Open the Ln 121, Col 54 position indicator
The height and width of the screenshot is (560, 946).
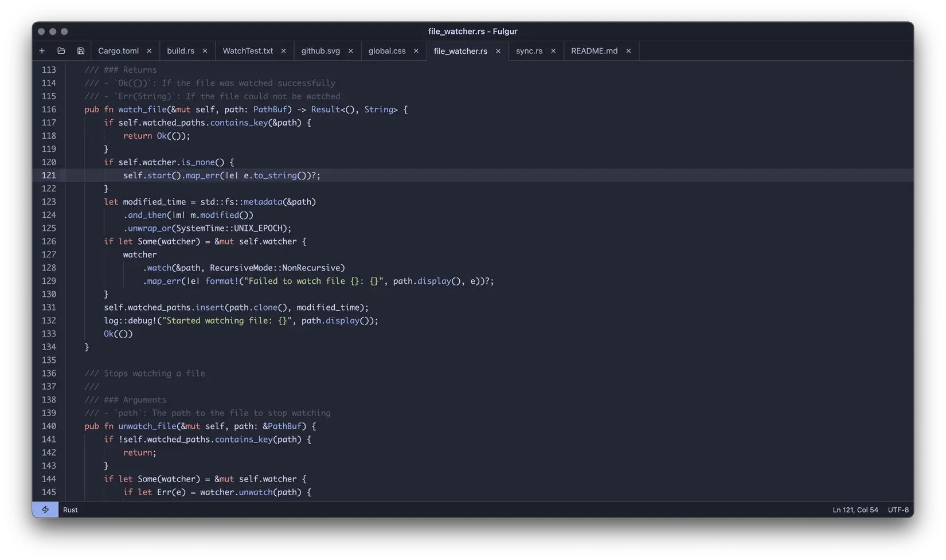pos(855,509)
